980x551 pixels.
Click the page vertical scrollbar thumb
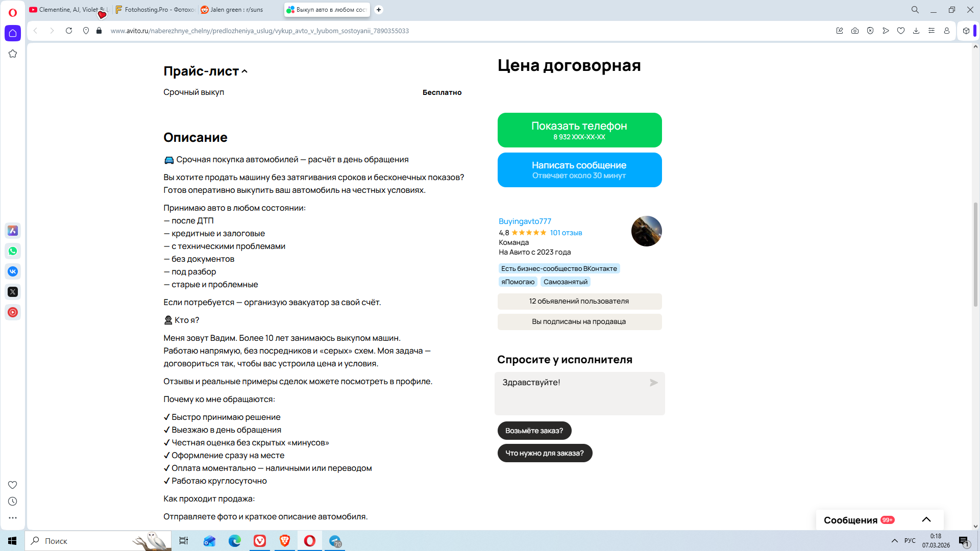pos(975,255)
